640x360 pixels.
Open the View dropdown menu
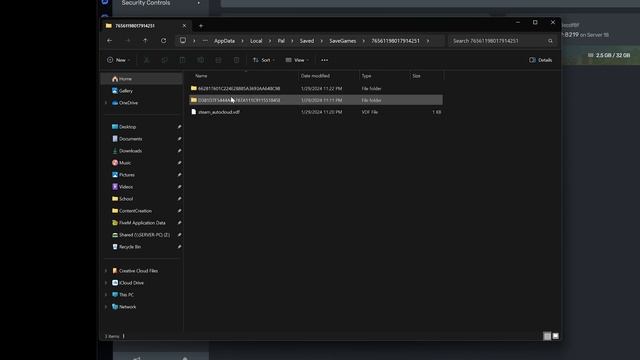click(297, 60)
